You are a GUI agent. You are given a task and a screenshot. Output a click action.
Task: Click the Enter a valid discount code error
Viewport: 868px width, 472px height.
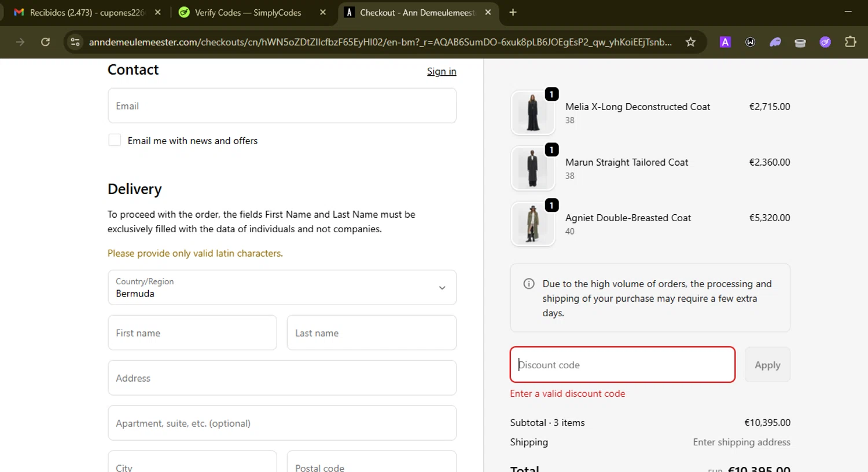pos(568,393)
